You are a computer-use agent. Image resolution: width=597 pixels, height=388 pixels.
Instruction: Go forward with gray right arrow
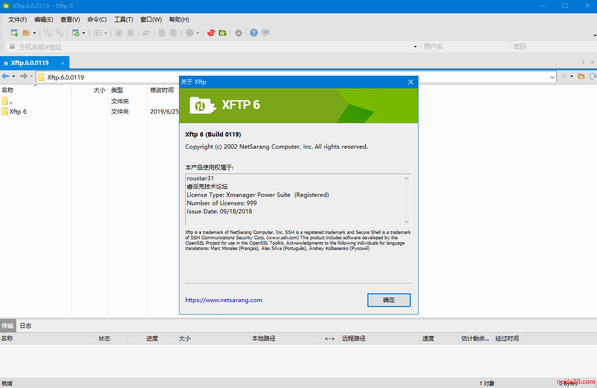tap(24, 77)
